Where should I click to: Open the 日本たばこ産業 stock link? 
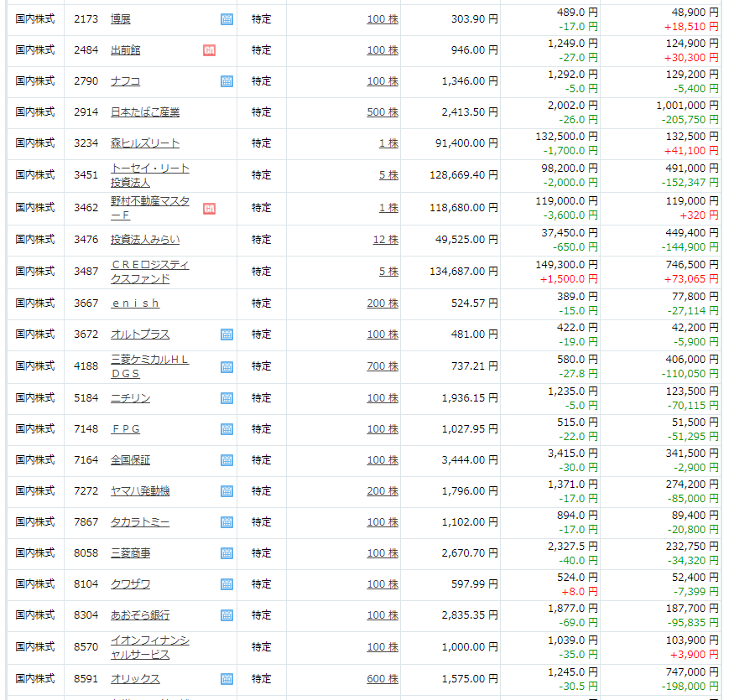(145, 112)
